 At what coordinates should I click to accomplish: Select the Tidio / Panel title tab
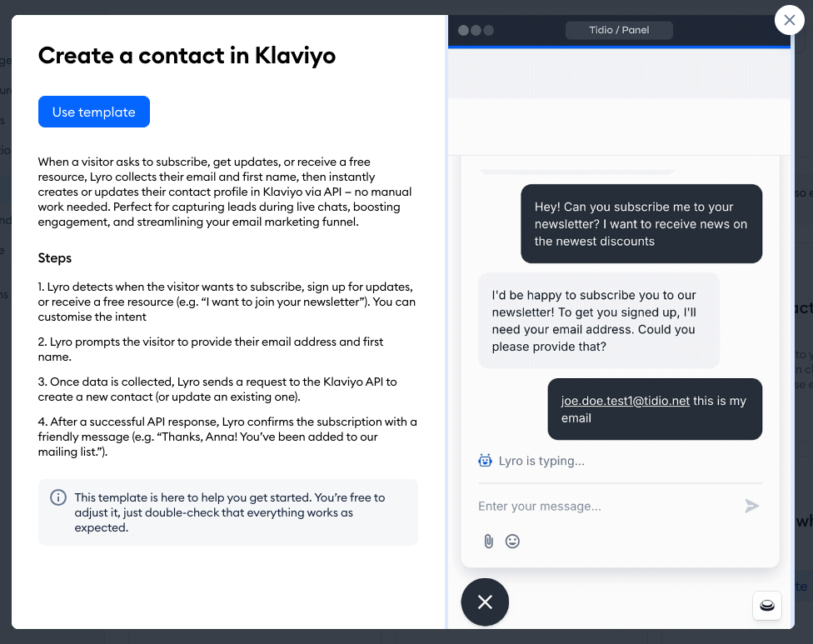619,30
